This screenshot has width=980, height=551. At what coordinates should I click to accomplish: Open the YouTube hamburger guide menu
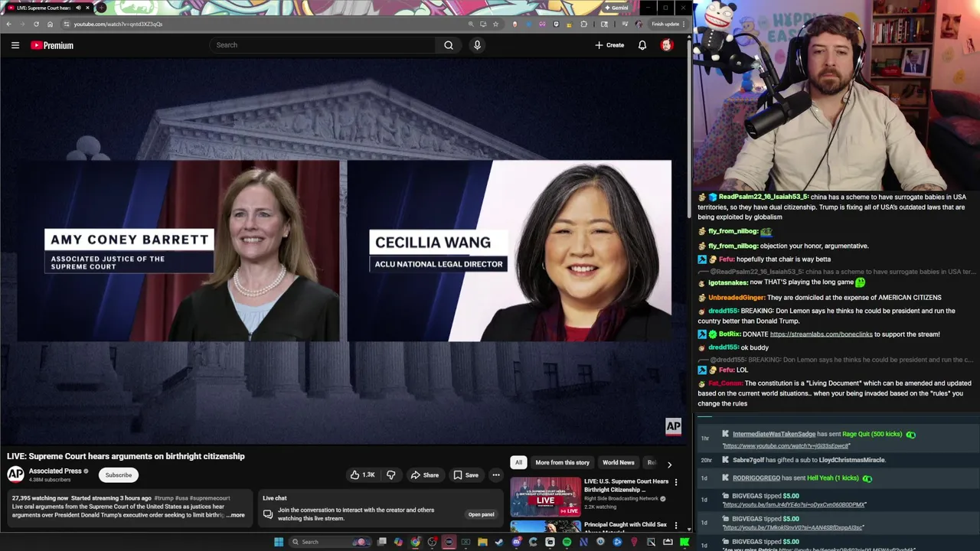[x=15, y=45]
